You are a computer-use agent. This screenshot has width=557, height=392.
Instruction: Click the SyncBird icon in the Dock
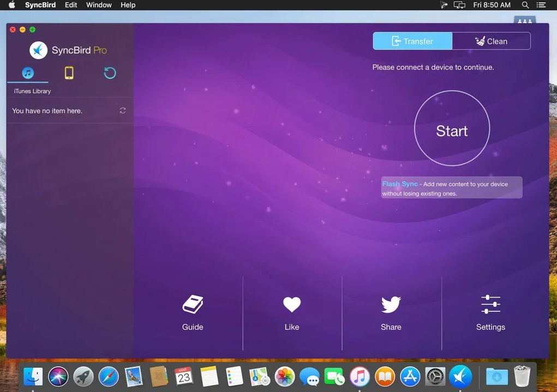(x=460, y=376)
